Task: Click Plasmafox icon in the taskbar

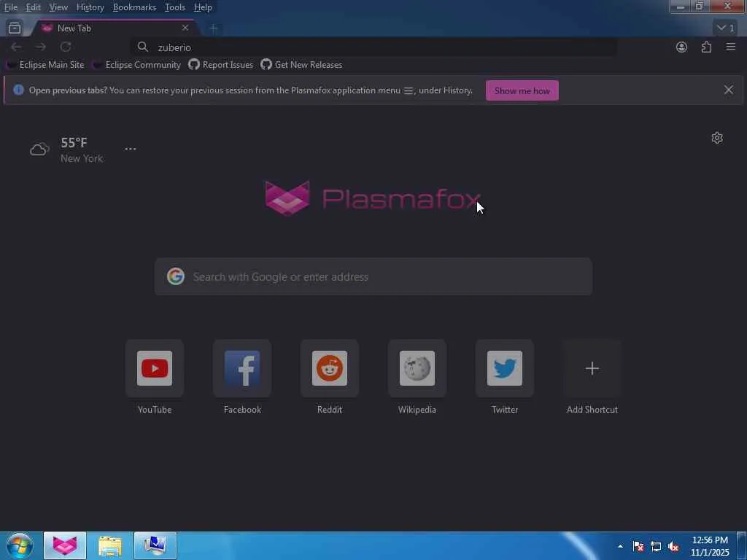Action: pos(65,545)
